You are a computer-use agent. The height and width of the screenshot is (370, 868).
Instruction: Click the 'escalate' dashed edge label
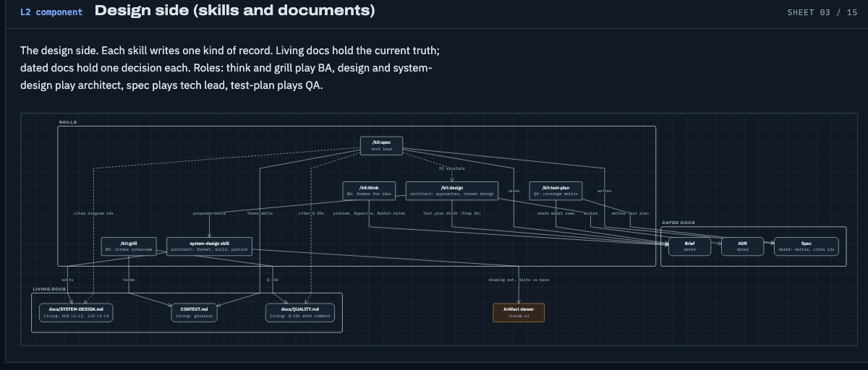click(452, 168)
